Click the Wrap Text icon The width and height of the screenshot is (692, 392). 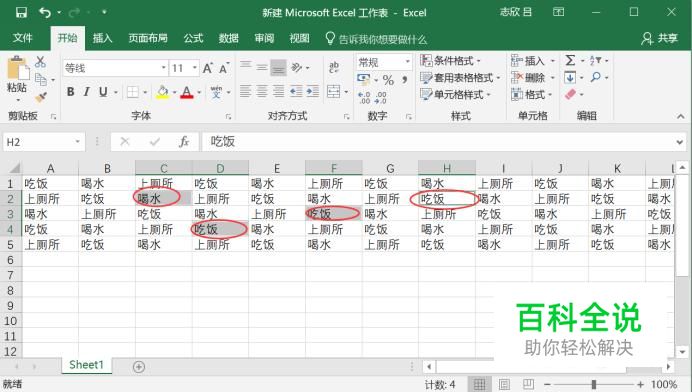point(334,68)
